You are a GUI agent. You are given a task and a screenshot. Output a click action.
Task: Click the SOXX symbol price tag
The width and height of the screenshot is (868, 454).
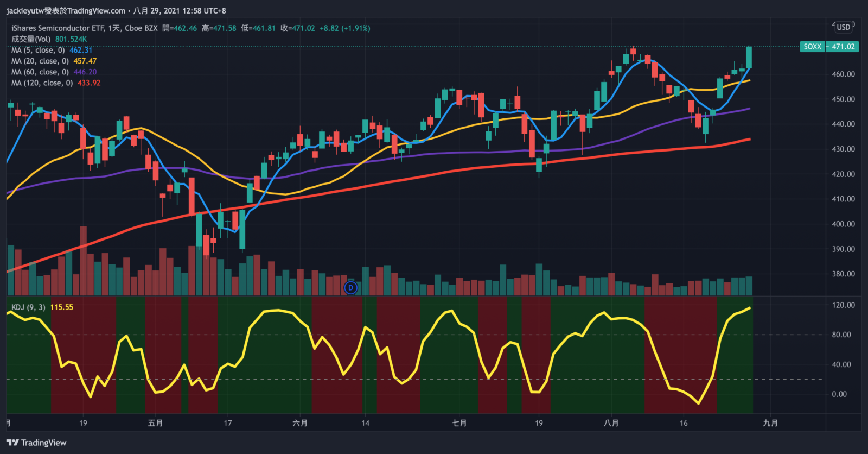(x=812, y=47)
